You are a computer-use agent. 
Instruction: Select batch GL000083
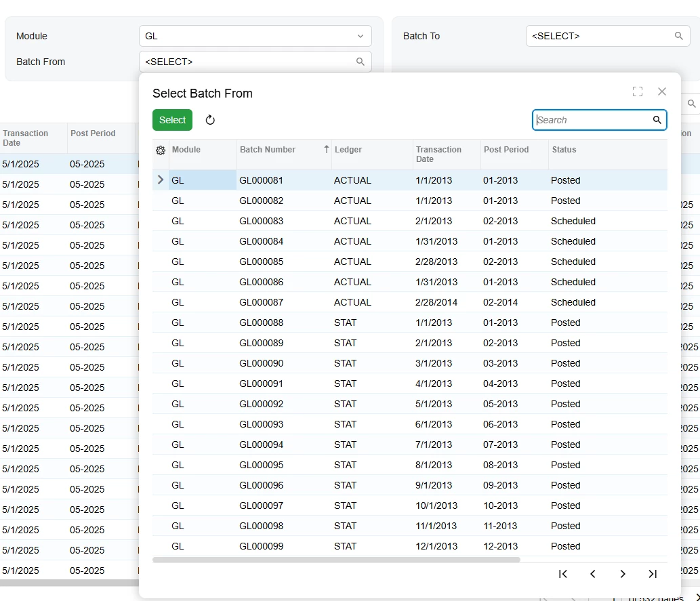click(410, 221)
